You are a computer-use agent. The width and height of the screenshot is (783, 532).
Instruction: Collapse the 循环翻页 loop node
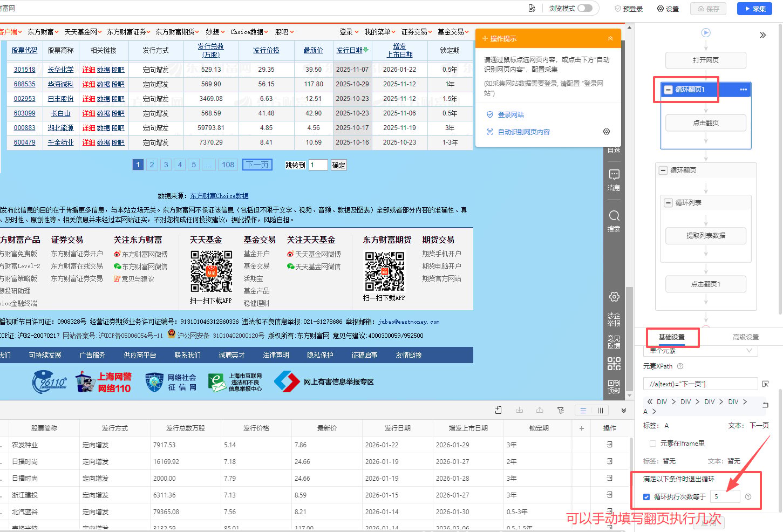(x=663, y=170)
